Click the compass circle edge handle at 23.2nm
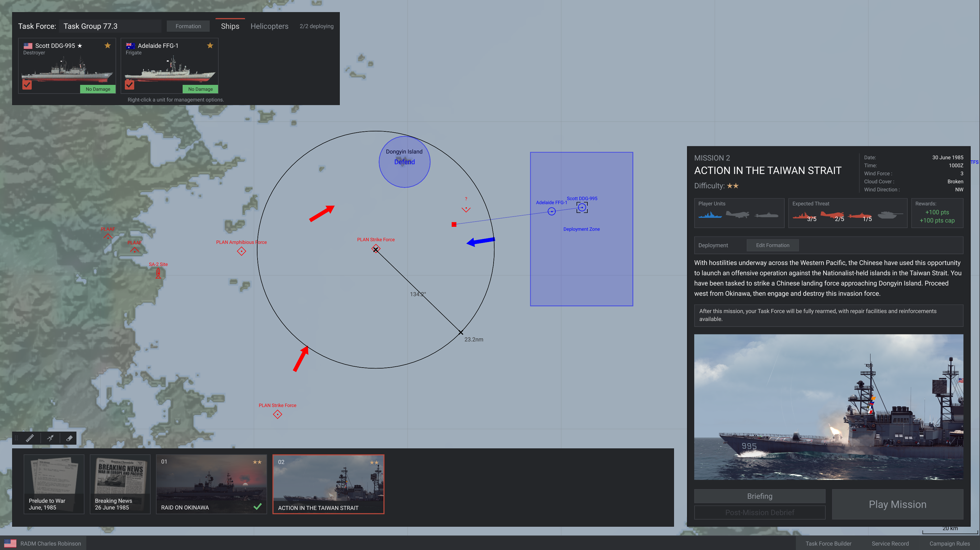 461,332
